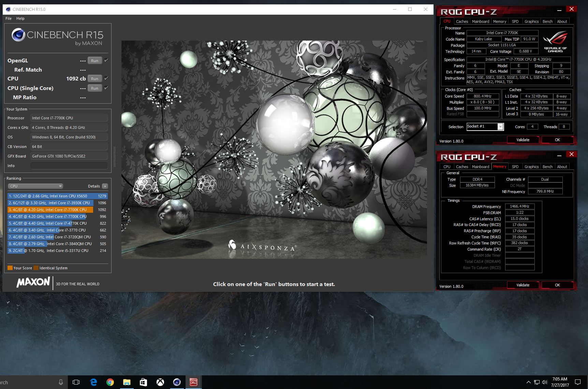
Task: Open the Ranking CPU dropdown
Action: [x=35, y=186]
